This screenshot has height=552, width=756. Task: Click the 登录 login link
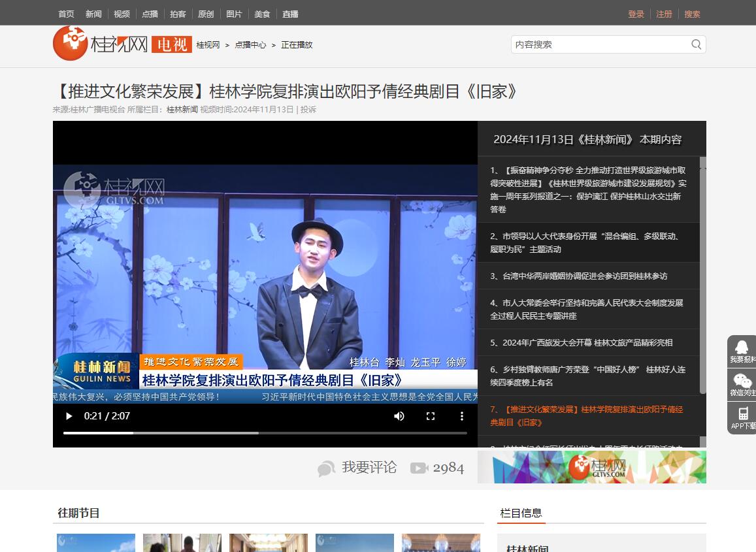pyautogui.click(x=636, y=14)
